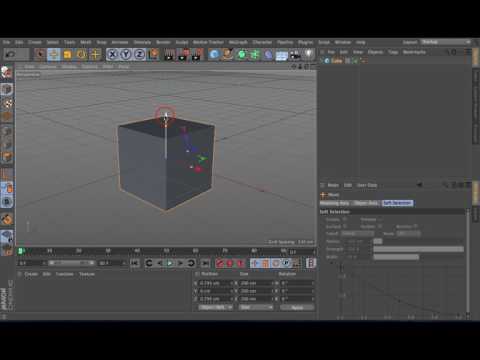Screen dimensions: 480x360
Task: Open the deformer objects icon
Action: pos(268,54)
